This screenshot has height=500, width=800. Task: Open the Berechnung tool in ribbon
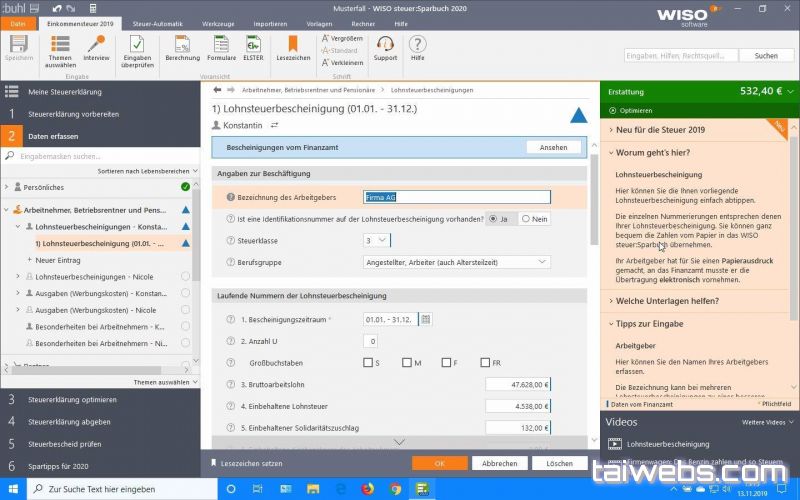[182, 44]
